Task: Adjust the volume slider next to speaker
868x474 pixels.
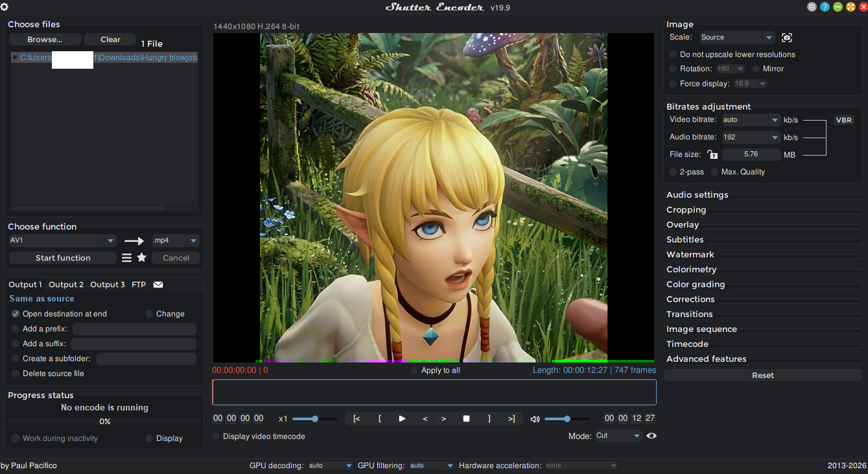Action: 567,419
